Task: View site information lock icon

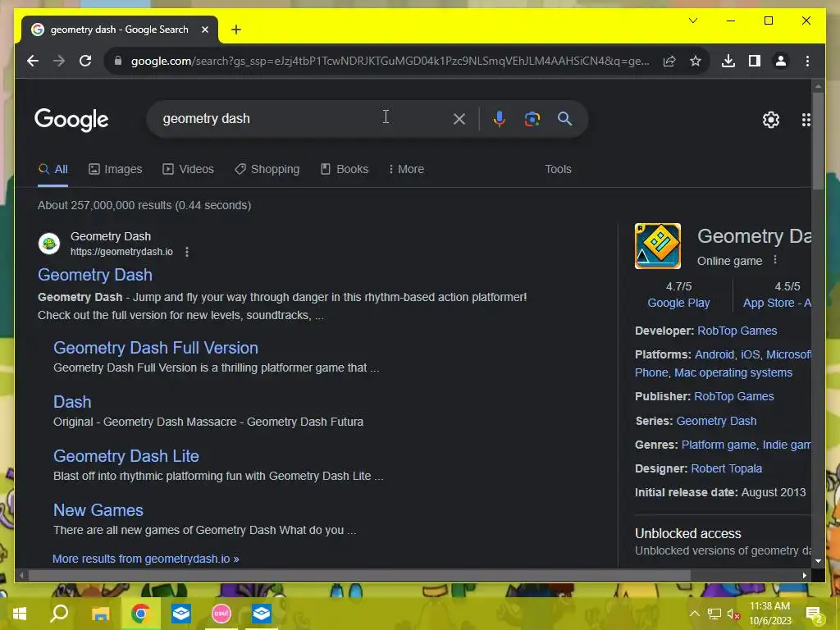Action: coord(118,61)
